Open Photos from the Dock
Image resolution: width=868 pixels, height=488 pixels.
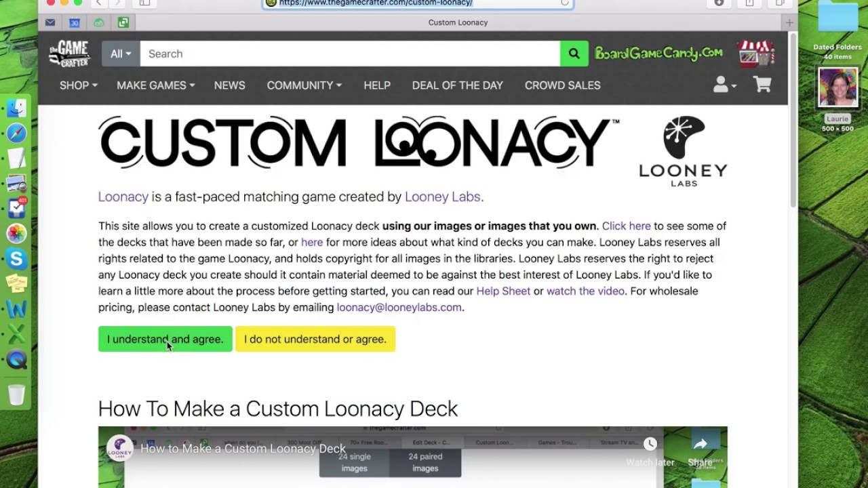click(17, 234)
